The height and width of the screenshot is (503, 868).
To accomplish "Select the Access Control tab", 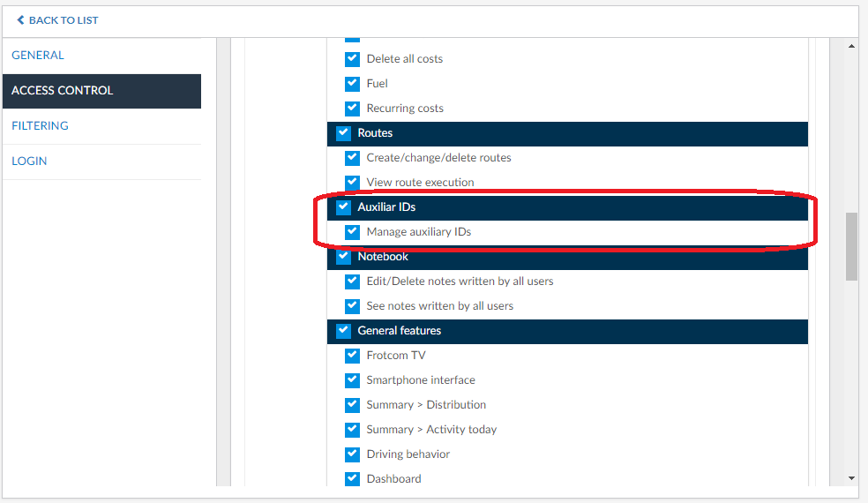I will click(62, 90).
